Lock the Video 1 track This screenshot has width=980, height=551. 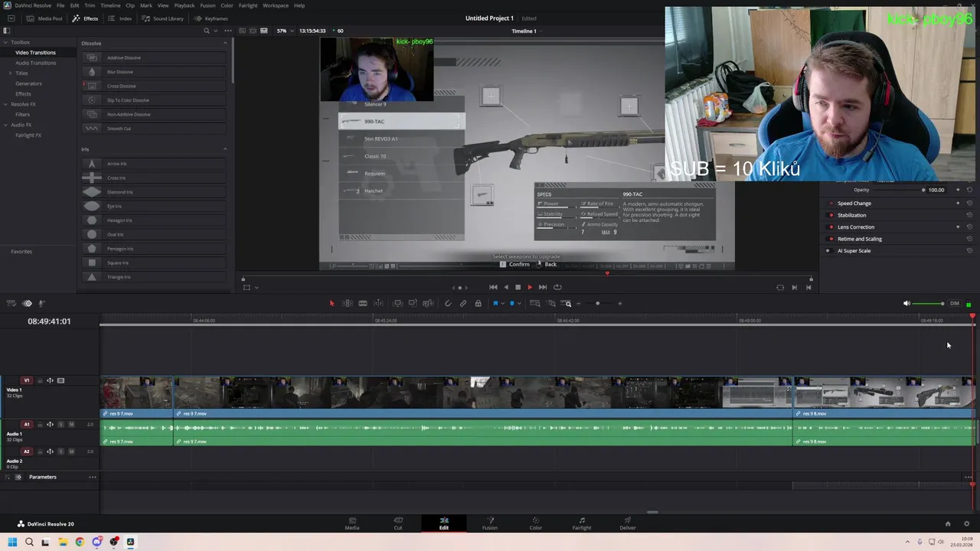[x=40, y=380]
